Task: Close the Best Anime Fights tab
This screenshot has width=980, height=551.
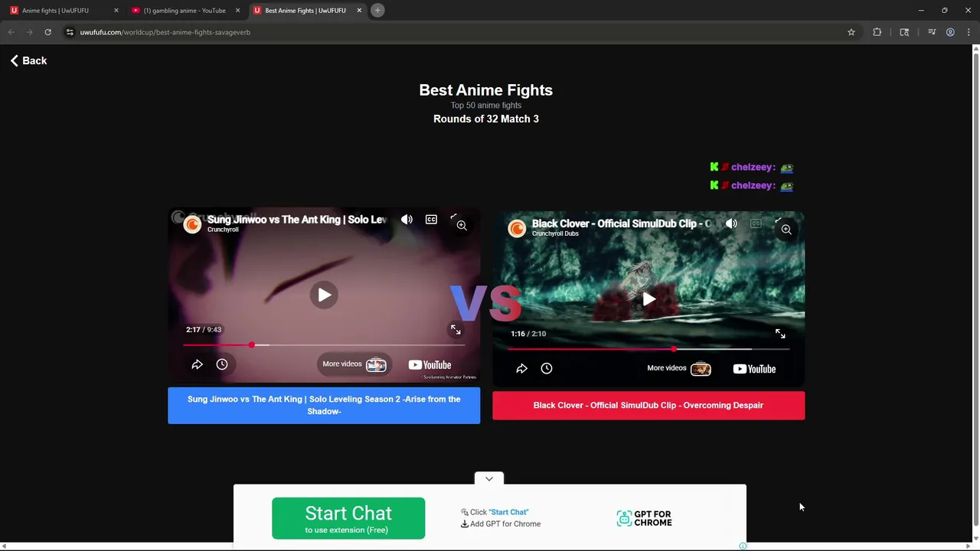Action: [x=358, y=11]
